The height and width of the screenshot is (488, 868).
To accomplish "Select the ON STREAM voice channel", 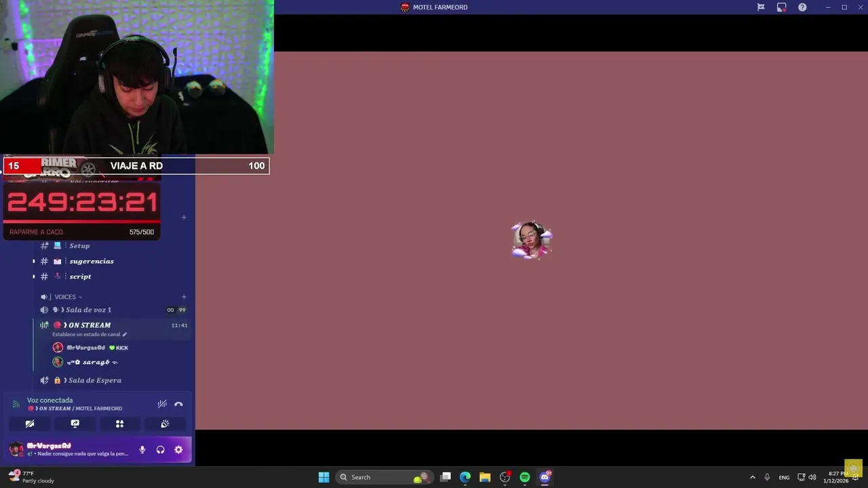I will (x=89, y=325).
